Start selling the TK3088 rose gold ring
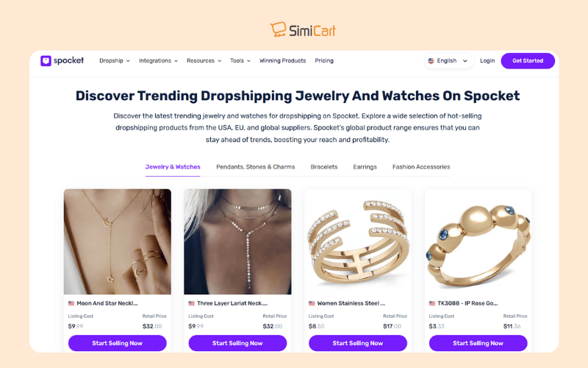 478,343
